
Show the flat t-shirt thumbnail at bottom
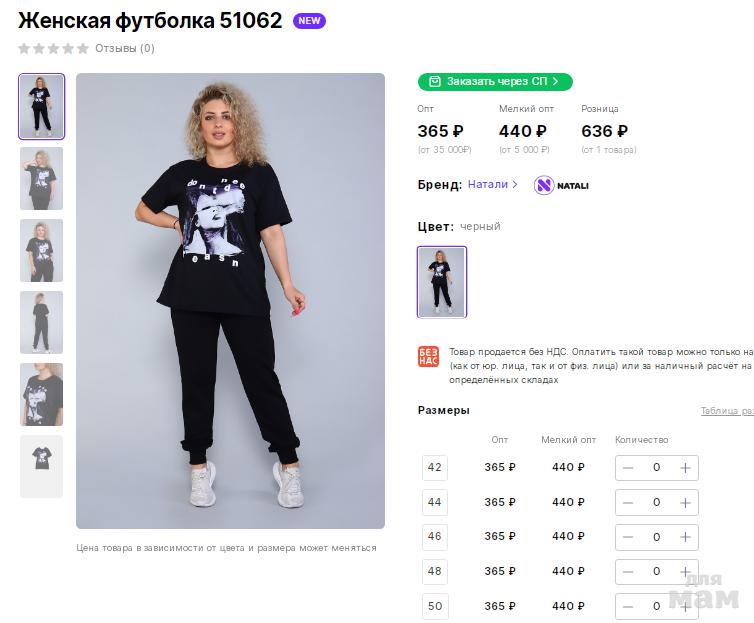41,466
